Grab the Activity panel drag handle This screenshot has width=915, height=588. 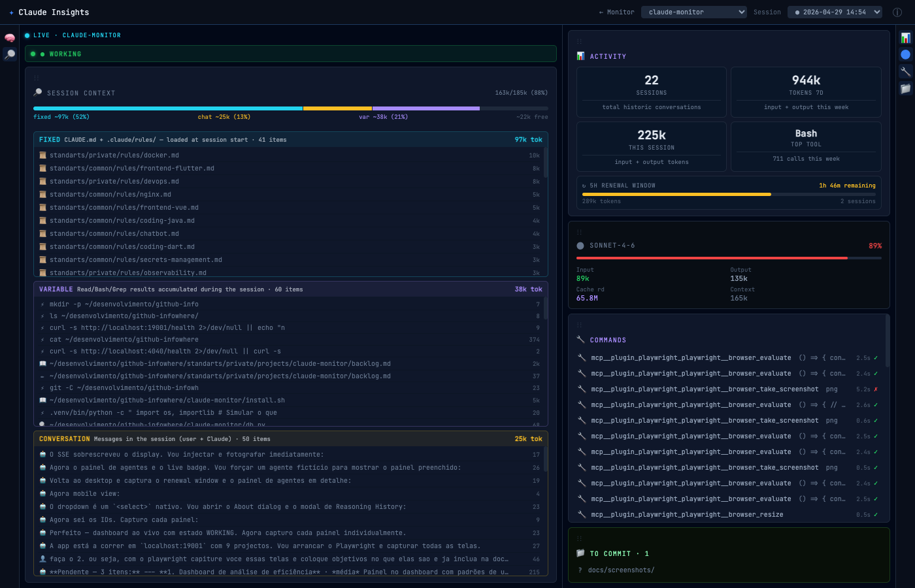coord(580,41)
